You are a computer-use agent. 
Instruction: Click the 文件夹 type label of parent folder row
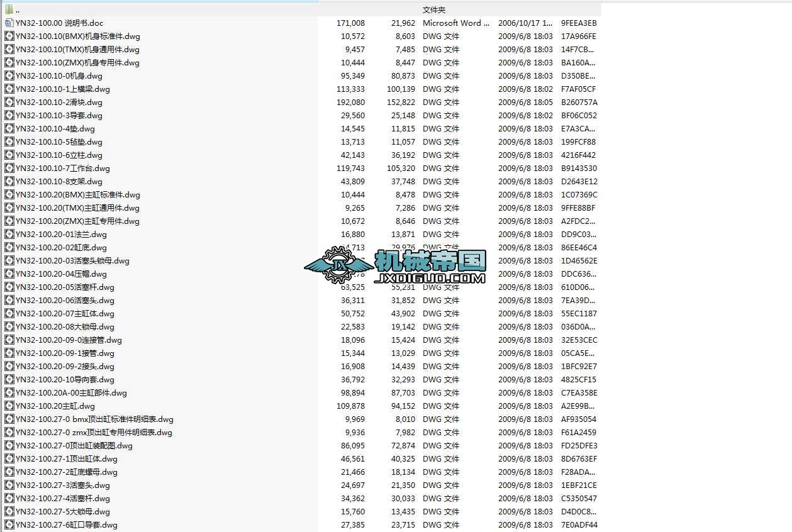click(x=434, y=9)
